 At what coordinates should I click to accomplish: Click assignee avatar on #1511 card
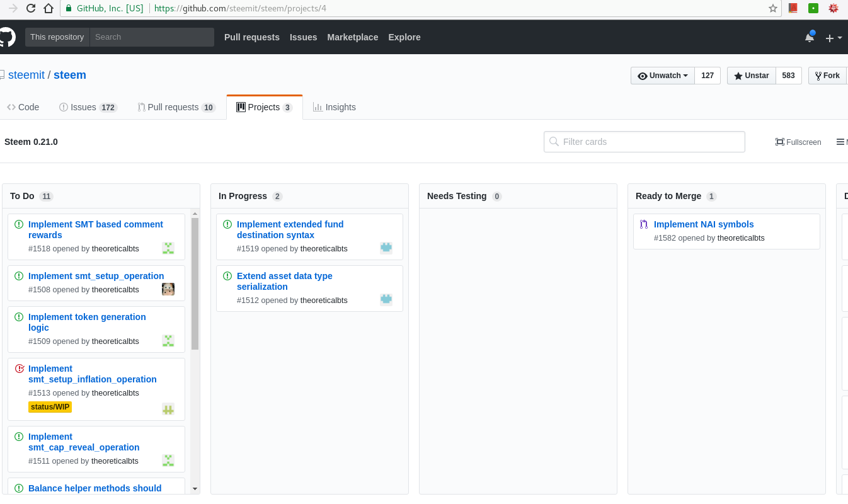[168, 461]
